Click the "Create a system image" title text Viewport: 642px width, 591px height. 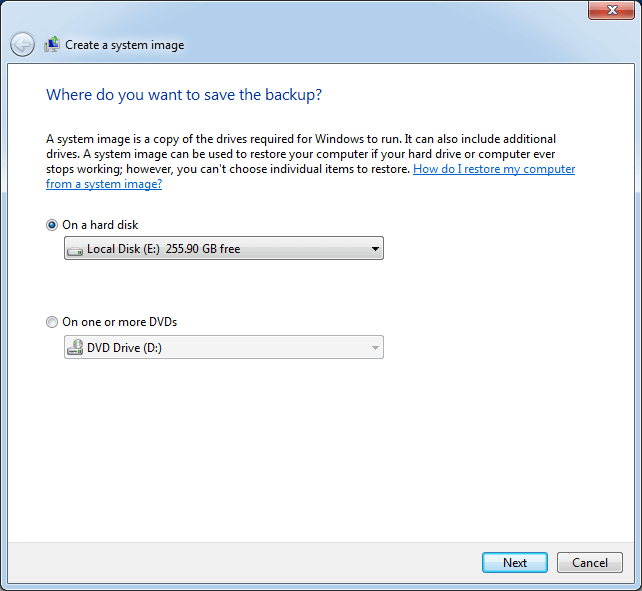coord(125,45)
